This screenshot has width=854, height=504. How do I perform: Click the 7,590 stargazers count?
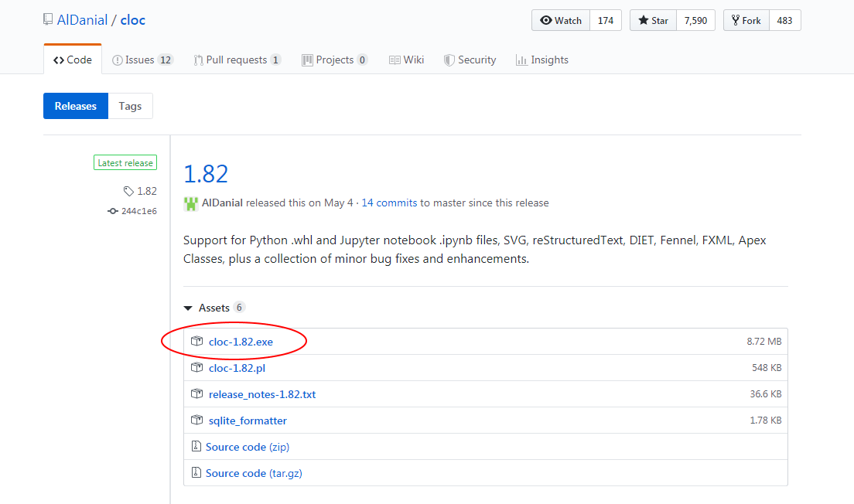pyautogui.click(x=695, y=21)
